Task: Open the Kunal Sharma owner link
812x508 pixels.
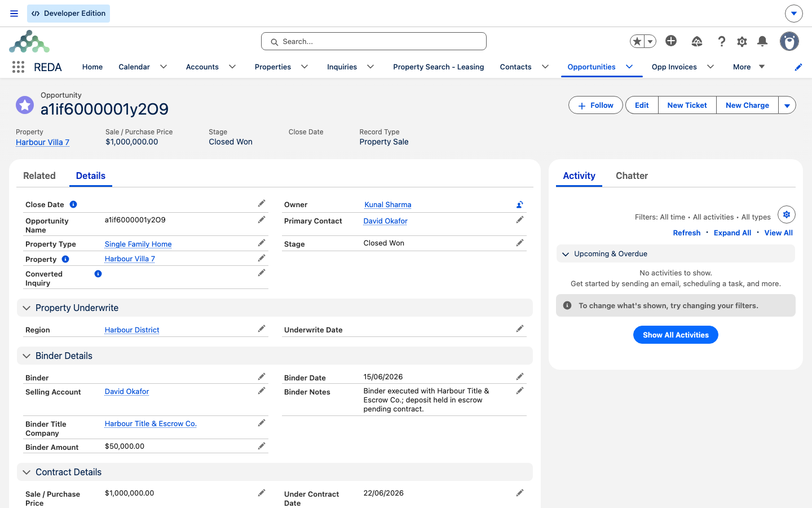Action: (x=388, y=204)
